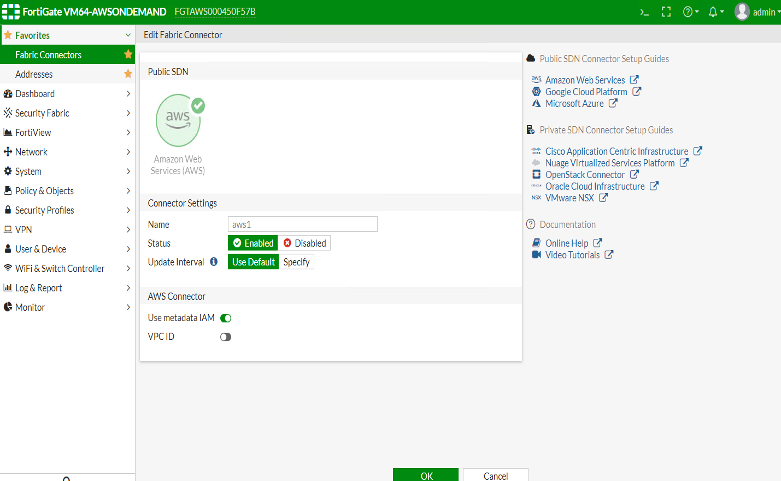Viewport: 781px width, 481px height.
Task: Click external-link icon beside OpenStack Connector
Action: point(634,174)
